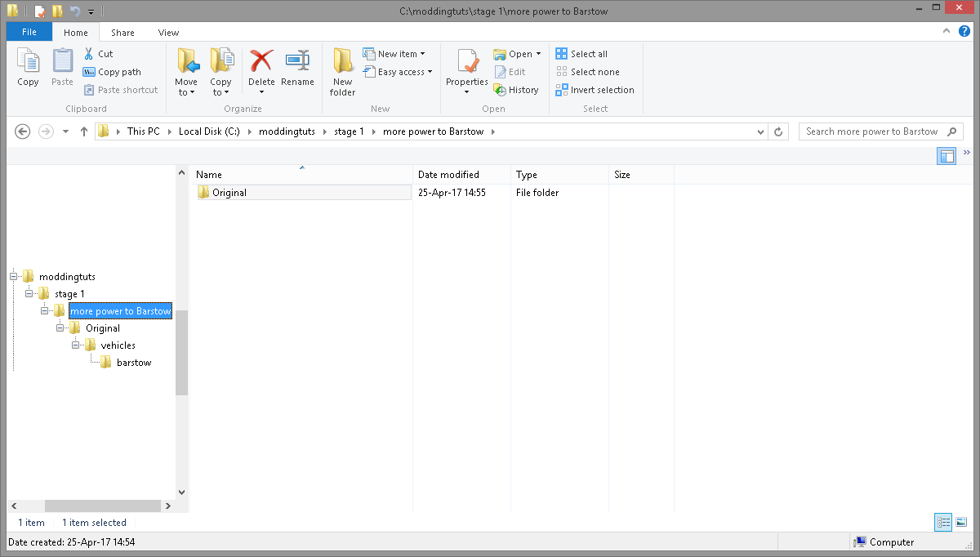Collapse the moddingtuts tree node
980x557 pixels.
pyautogui.click(x=14, y=277)
